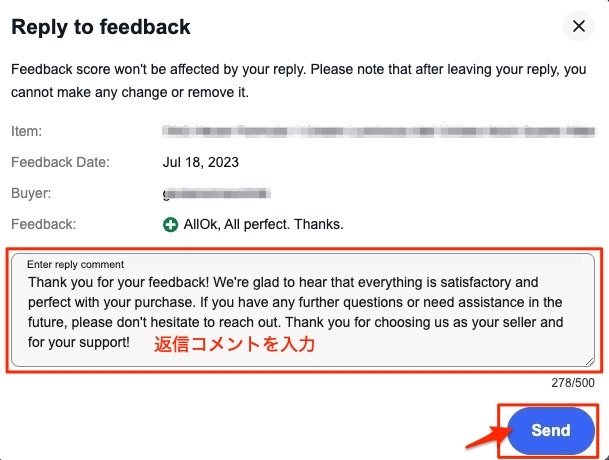Click the text area resize handle
Image resolution: width=609 pixels, height=460 pixels.
click(590, 362)
